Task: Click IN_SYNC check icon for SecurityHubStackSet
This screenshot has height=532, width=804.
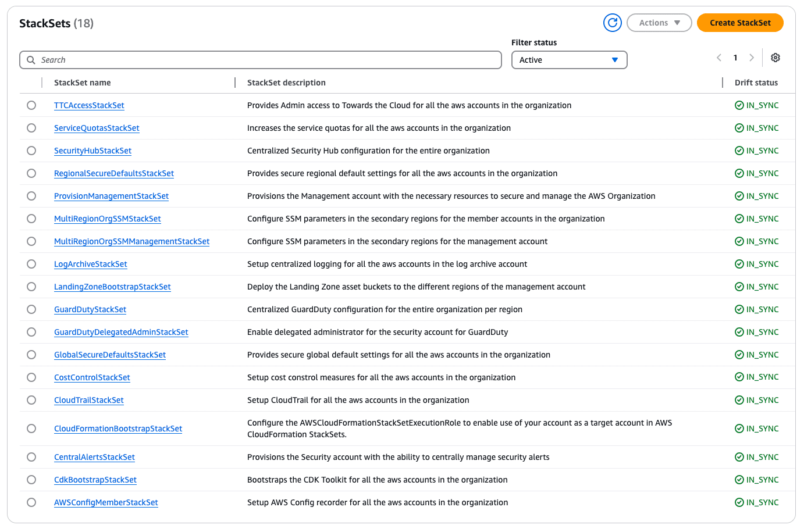Action: [739, 151]
